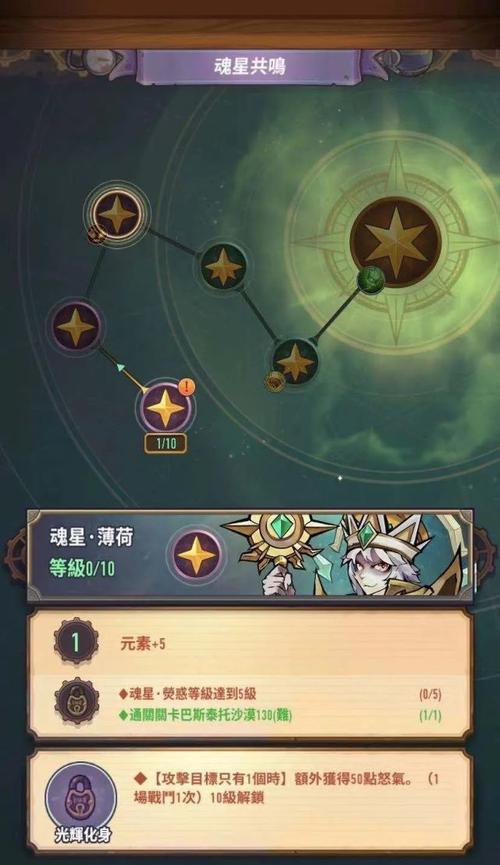Tap the 通關關卡巴斯泰托沙漠130 requirement
Viewport: 500px width, 865px height.
coord(205,716)
